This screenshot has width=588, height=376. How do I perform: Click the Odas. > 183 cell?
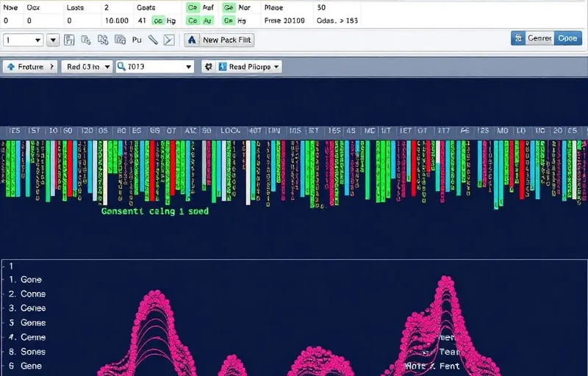coord(337,21)
